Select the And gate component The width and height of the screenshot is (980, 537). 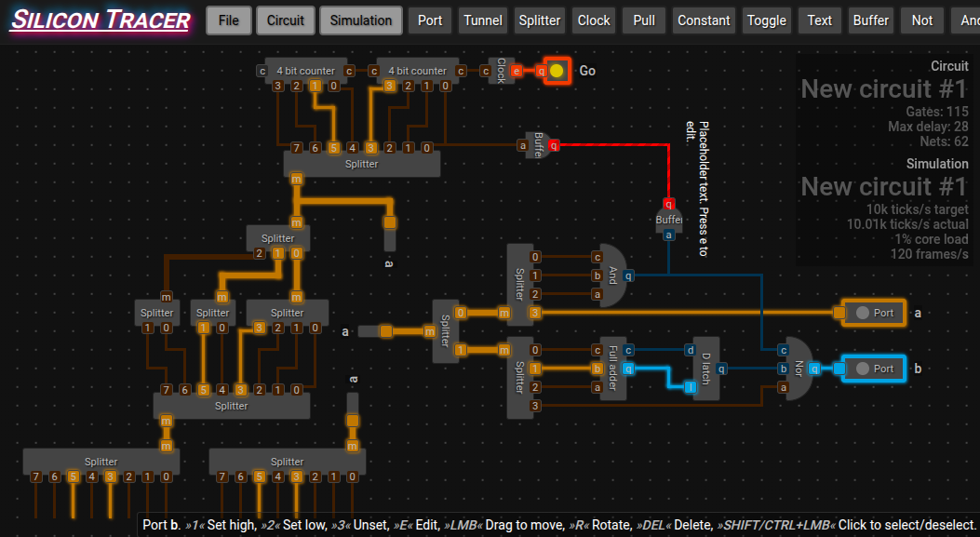click(612, 275)
